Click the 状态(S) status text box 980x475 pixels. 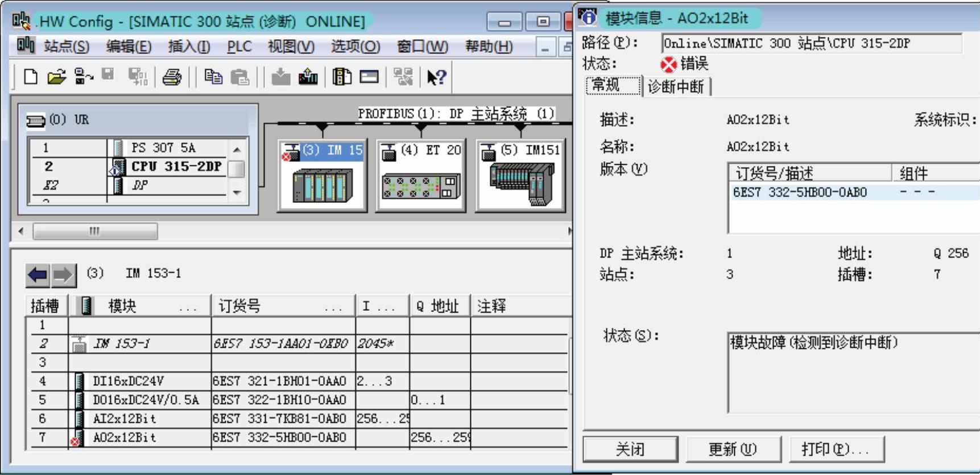pos(853,373)
